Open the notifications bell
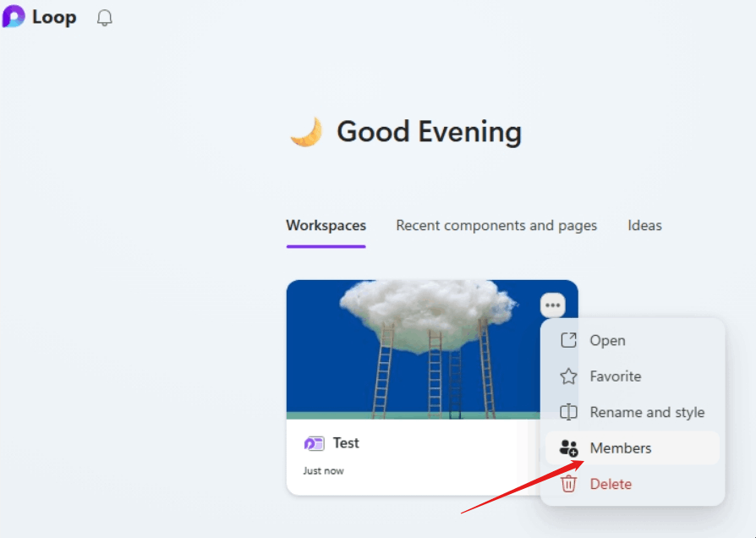 point(104,19)
